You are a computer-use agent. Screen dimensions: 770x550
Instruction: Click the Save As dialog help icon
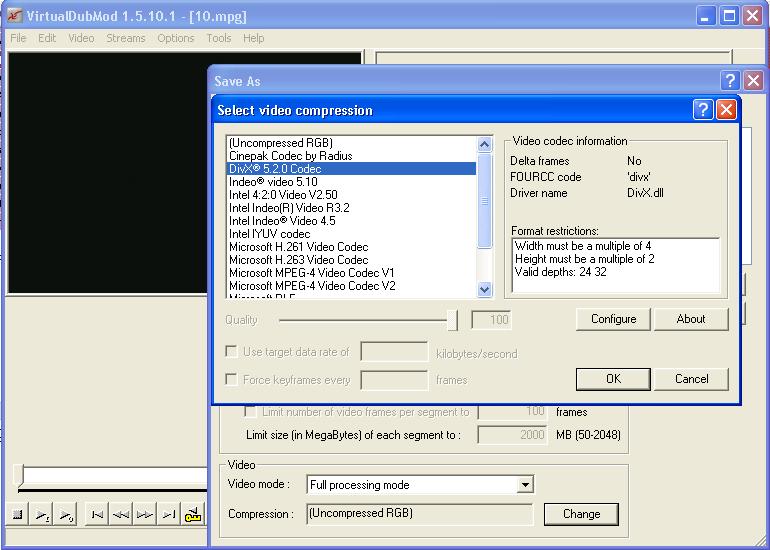[x=730, y=80]
